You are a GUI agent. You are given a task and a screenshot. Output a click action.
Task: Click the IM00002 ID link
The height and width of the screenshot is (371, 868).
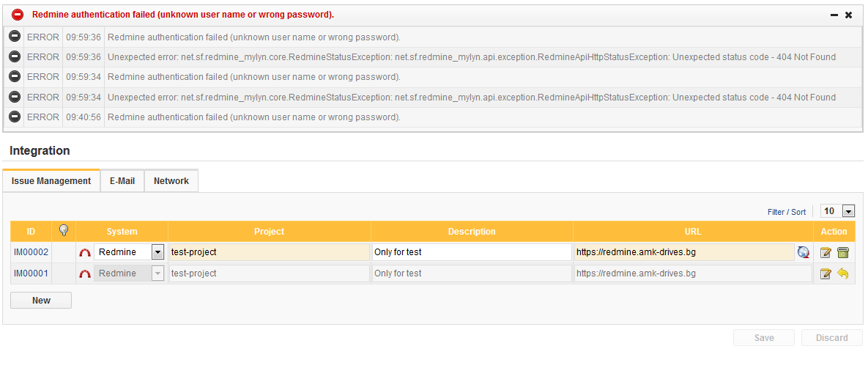click(31, 252)
